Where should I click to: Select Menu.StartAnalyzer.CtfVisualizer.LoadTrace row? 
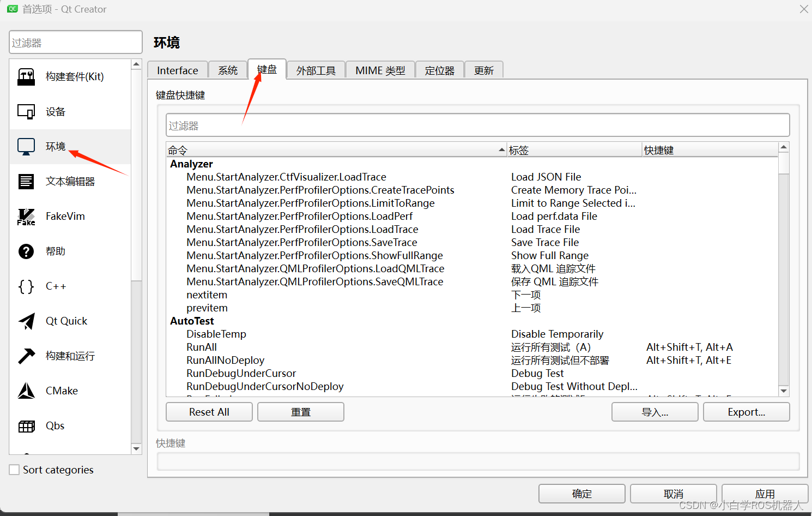(472, 177)
